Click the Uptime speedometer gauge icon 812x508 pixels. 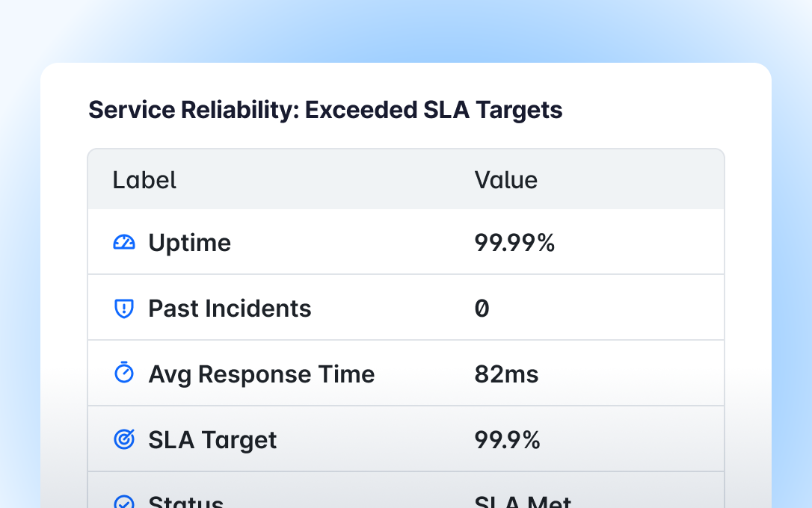123,242
